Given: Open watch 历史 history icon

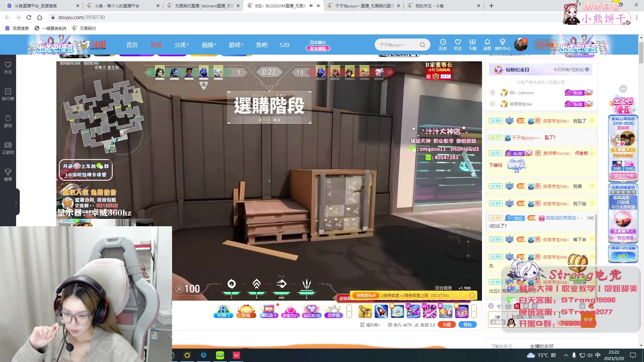Looking at the screenshot, I should point(443,45).
